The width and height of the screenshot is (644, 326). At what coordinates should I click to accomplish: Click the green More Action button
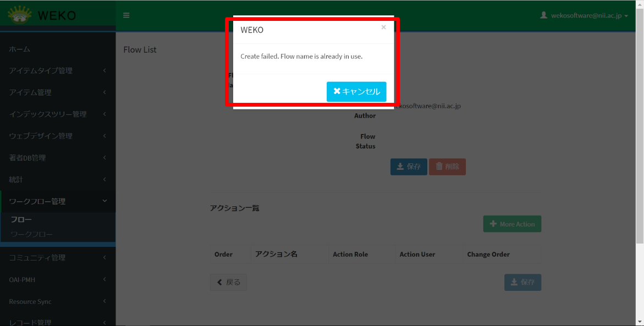pyautogui.click(x=512, y=224)
